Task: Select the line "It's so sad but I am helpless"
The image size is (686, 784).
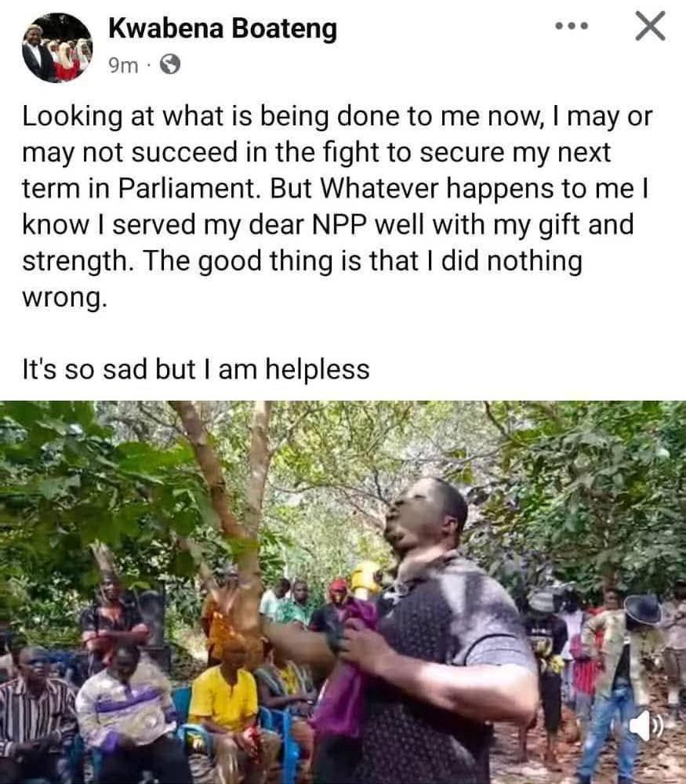Action: click(x=196, y=369)
